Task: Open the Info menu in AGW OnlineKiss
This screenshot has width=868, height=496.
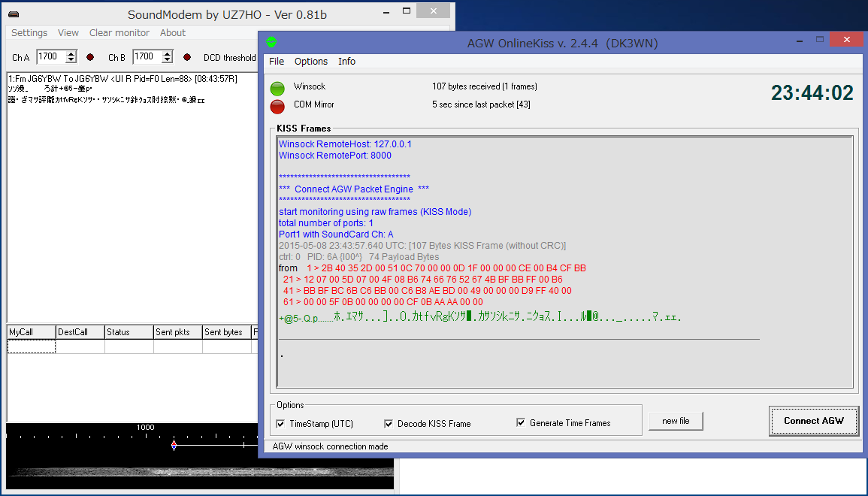Action: pyautogui.click(x=347, y=62)
